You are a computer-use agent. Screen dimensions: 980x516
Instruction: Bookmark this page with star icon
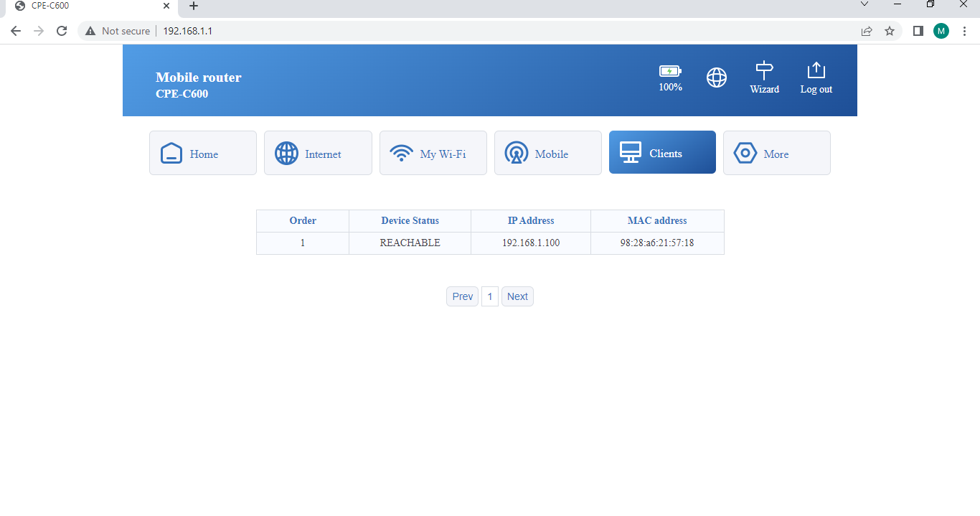(890, 31)
